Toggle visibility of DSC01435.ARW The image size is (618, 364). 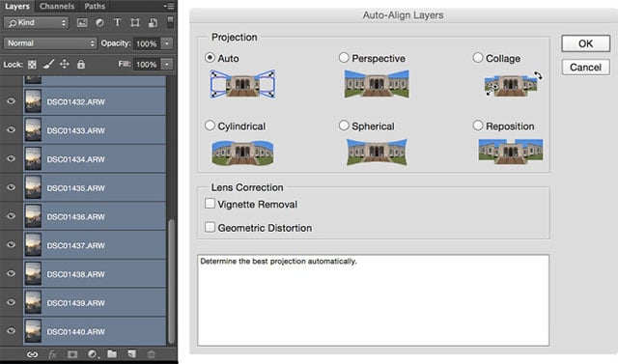[11, 187]
